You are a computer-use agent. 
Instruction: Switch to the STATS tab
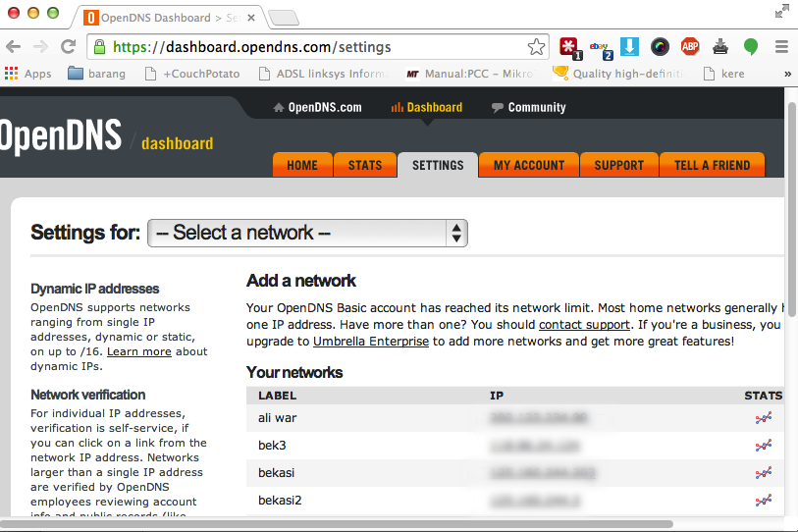(364, 165)
